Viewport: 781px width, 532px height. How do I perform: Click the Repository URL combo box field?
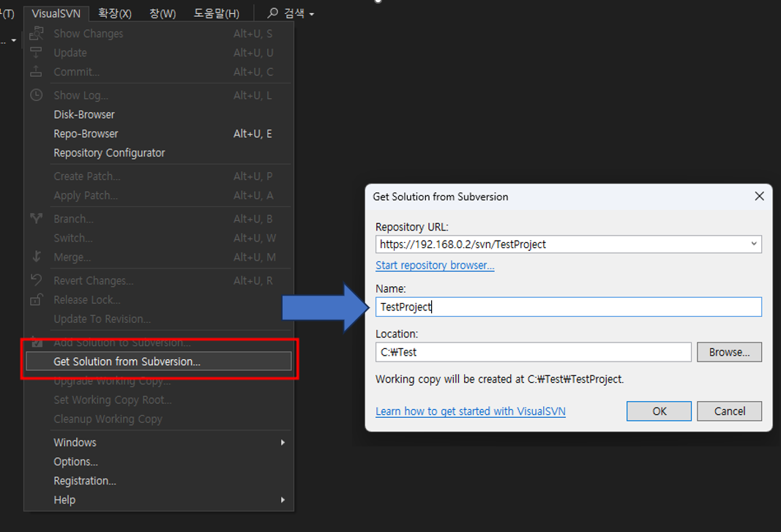point(568,244)
